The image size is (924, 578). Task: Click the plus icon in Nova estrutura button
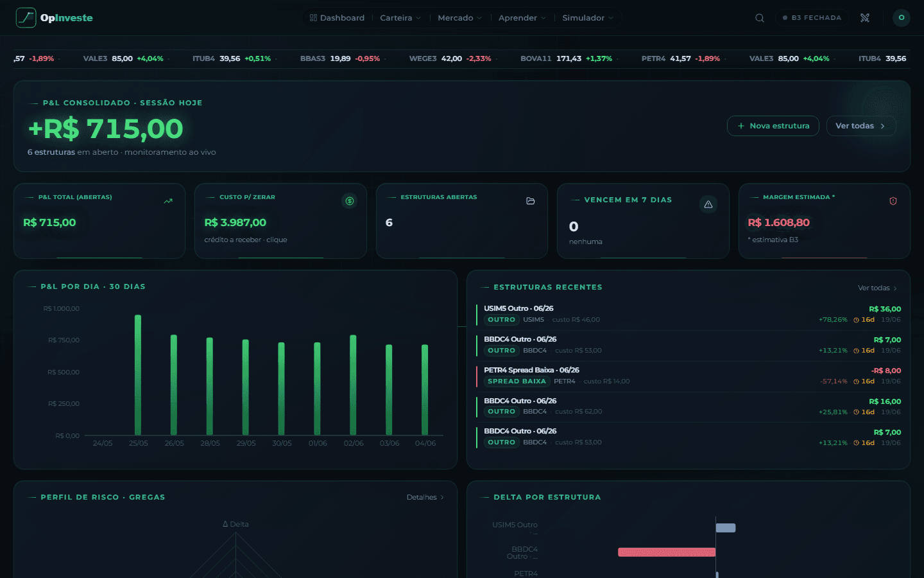click(741, 126)
